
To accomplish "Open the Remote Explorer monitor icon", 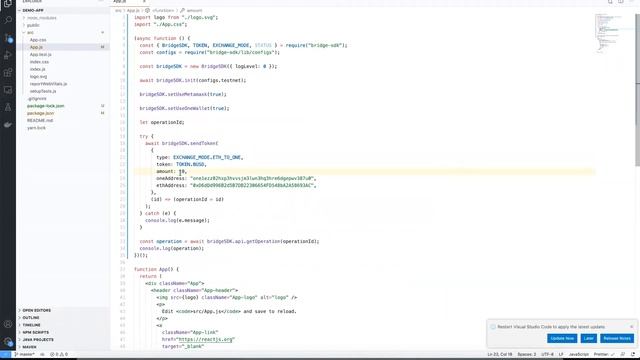I will pyautogui.click(x=8, y=90).
